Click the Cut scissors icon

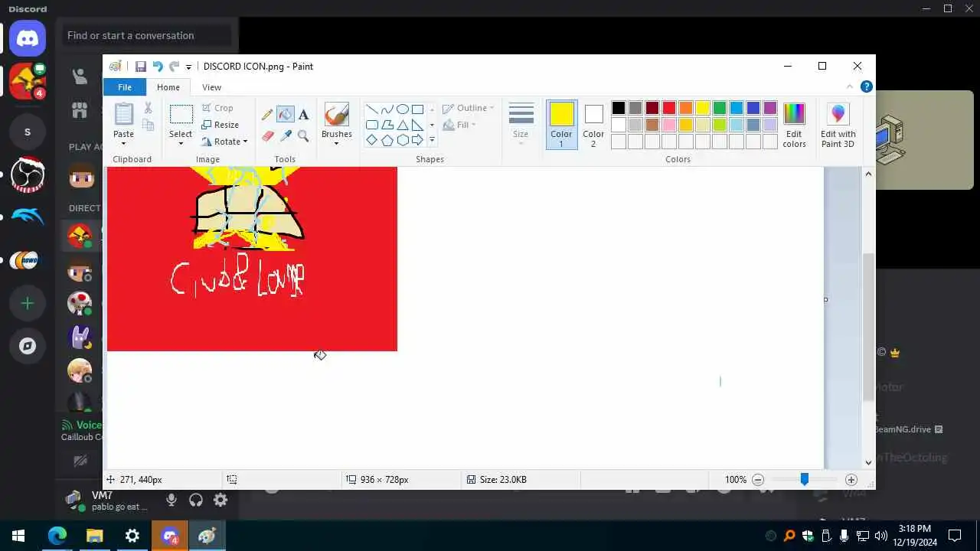tap(148, 108)
